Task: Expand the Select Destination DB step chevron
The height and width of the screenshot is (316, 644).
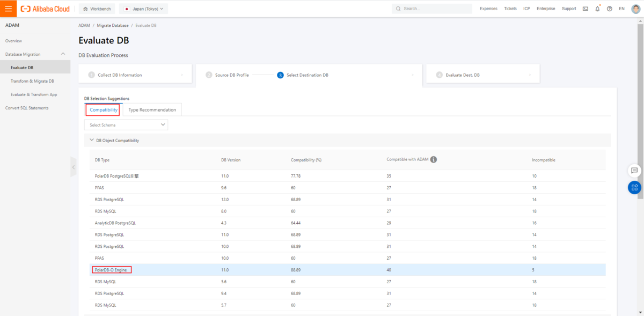Action: [x=412, y=75]
